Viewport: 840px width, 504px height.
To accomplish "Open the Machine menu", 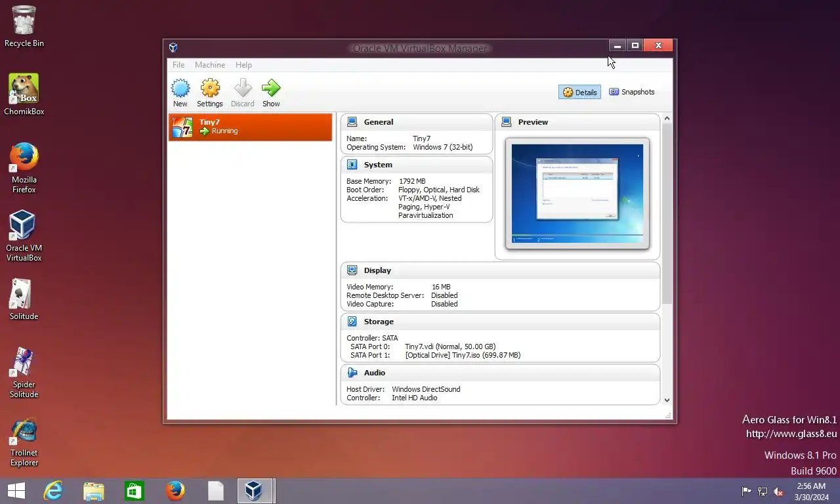I will (210, 65).
